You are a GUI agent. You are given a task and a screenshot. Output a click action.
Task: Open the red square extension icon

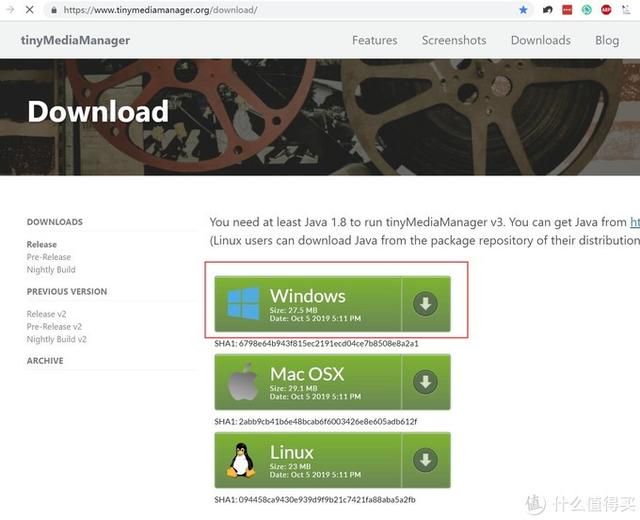[567, 10]
